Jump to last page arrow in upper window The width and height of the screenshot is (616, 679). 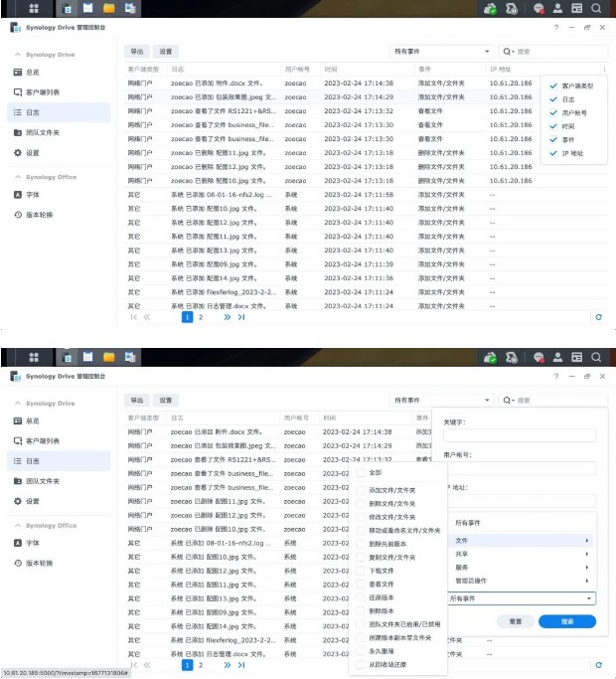click(241, 317)
